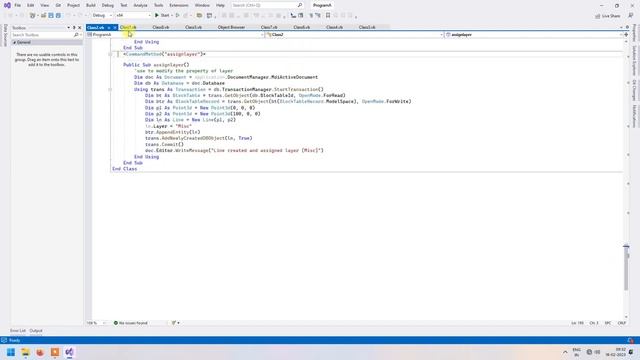
Task: Open the Analyze menu
Action: click(x=140, y=5)
